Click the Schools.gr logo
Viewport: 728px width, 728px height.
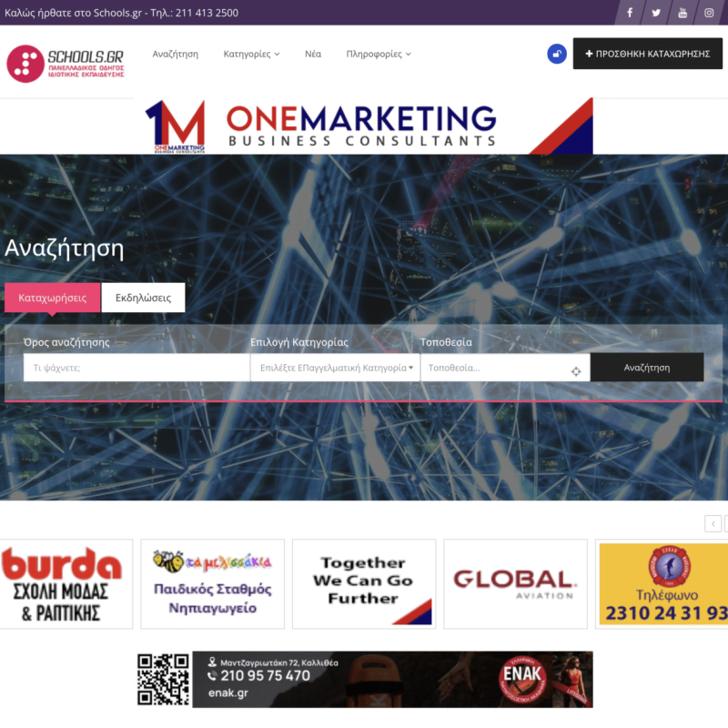point(66,63)
